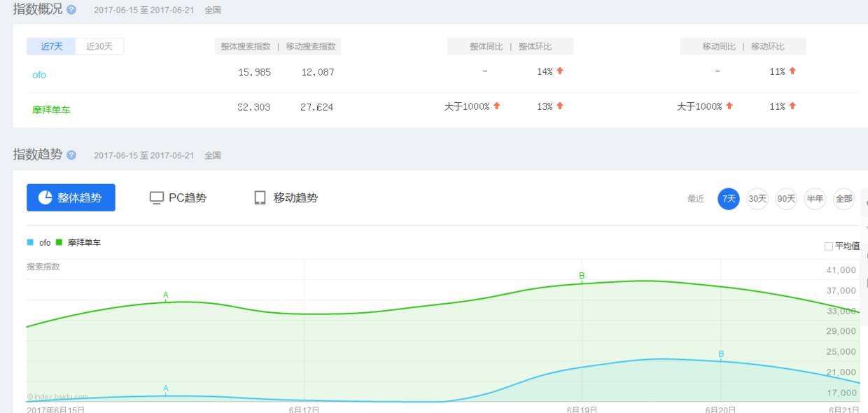Enable the 平均值 checkbox
Screen dimensions: 868x413
point(829,246)
